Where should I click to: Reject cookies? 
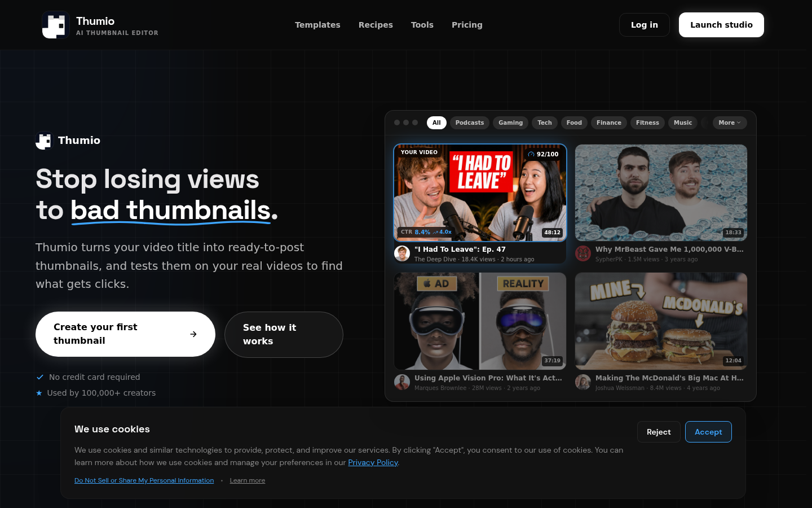659,432
